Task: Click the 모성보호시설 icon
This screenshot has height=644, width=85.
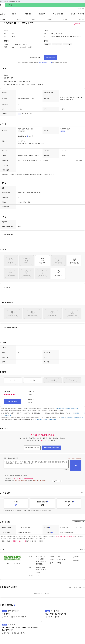Action: point(42,274)
